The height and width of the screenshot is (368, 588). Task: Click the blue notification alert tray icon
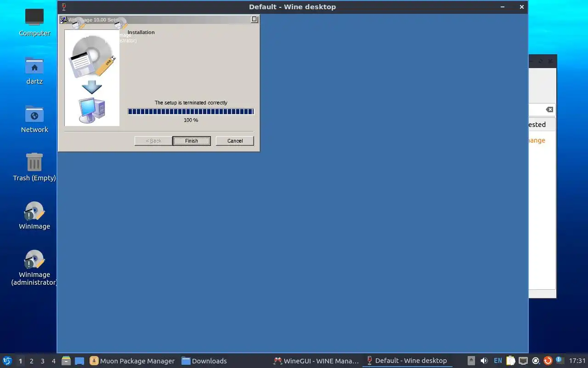pos(560,360)
